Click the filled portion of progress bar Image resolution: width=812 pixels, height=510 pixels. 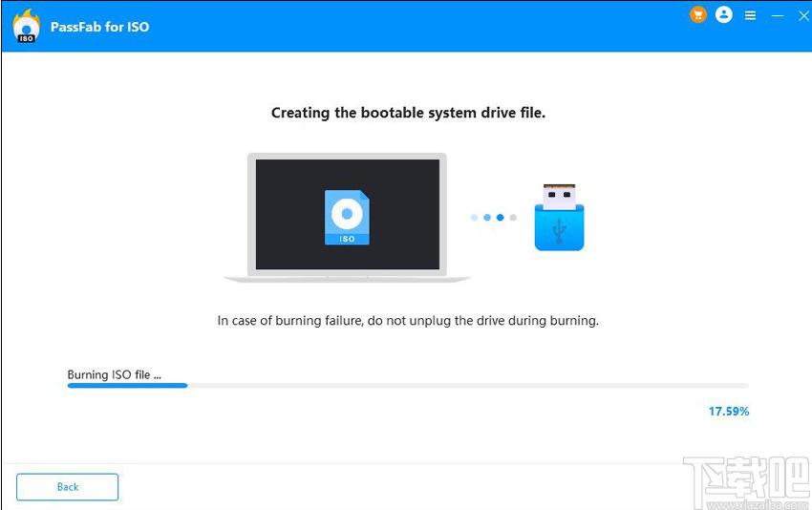point(127,386)
